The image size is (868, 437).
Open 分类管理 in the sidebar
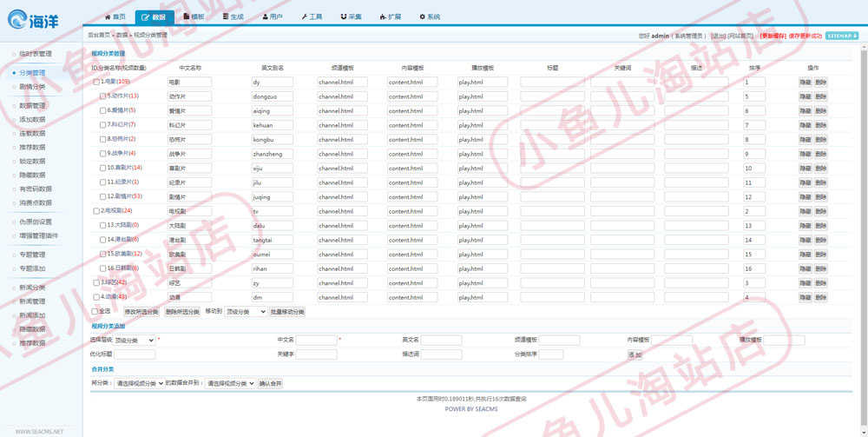pos(32,73)
